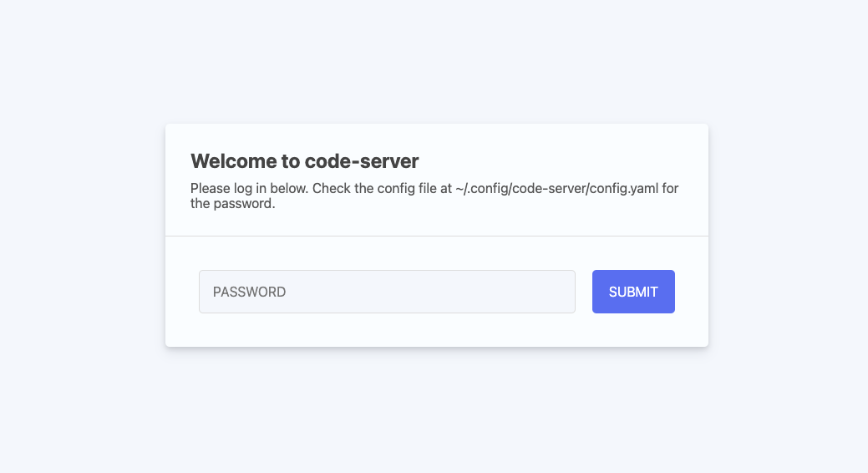Click the gap between password field and SUBMIT
The height and width of the screenshot is (473, 868).
click(x=583, y=292)
